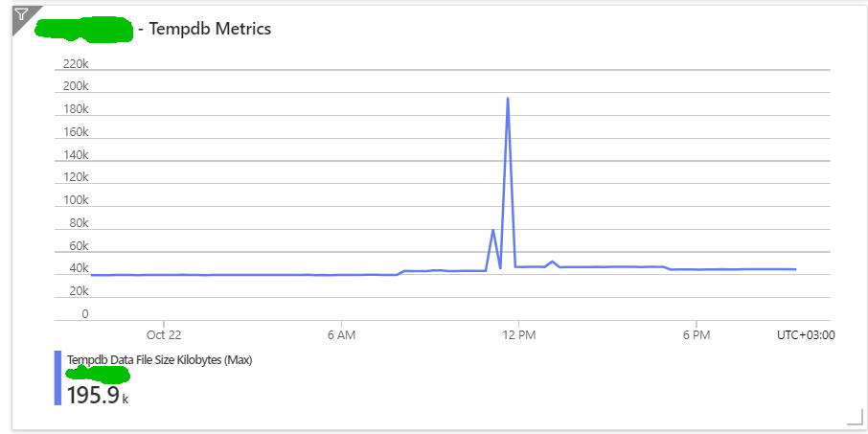Click the UTC+03:00 timezone label
The width and height of the screenshot is (868, 434).
[805, 334]
